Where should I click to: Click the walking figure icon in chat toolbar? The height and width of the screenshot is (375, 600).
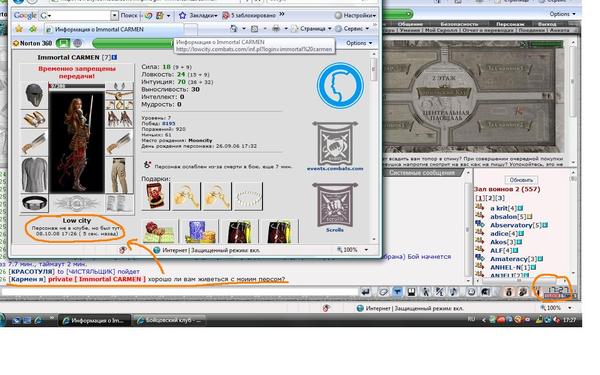426,292
